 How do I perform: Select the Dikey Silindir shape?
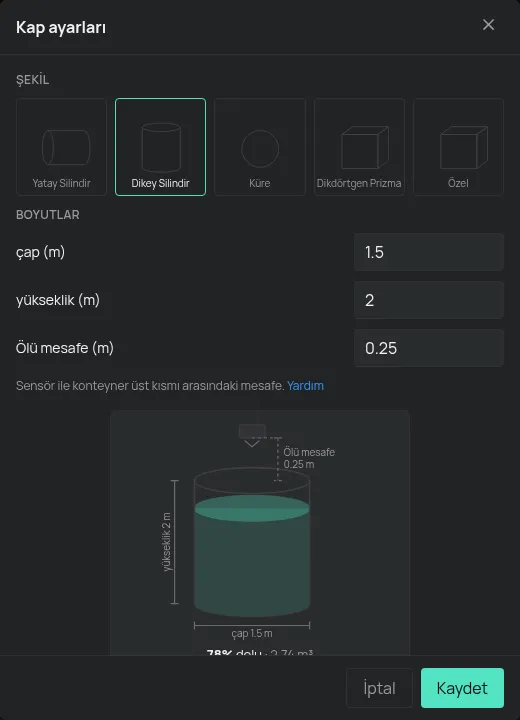click(160, 147)
